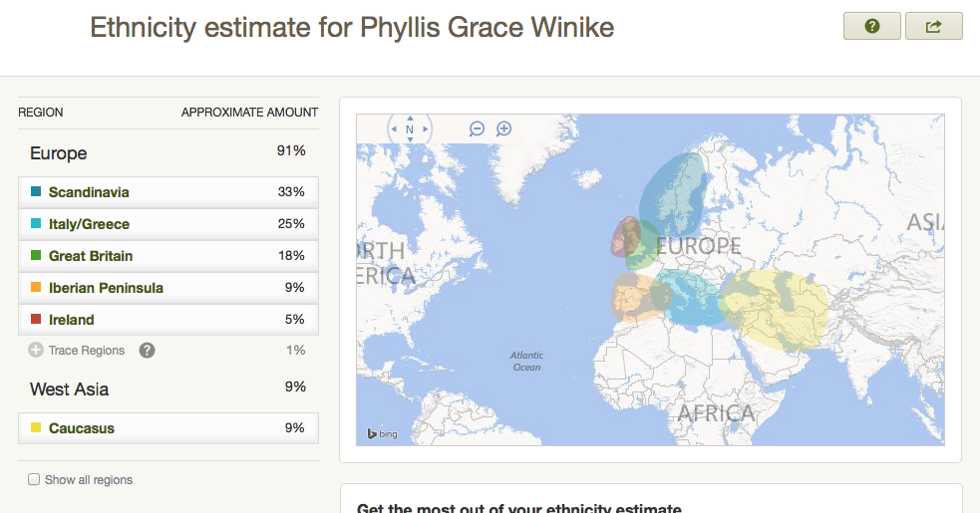Click the Caucasus region name
Image resolution: width=980 pixels, height=513 pixels.
tap(82, 428)
